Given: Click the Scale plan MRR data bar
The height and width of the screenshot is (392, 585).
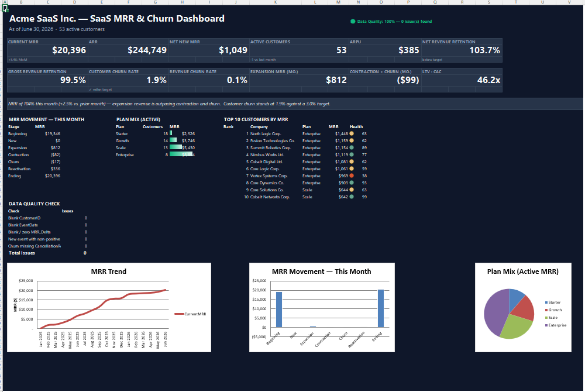Looking at the screenshot, I should pyautogui.click(x=175, y=147).
